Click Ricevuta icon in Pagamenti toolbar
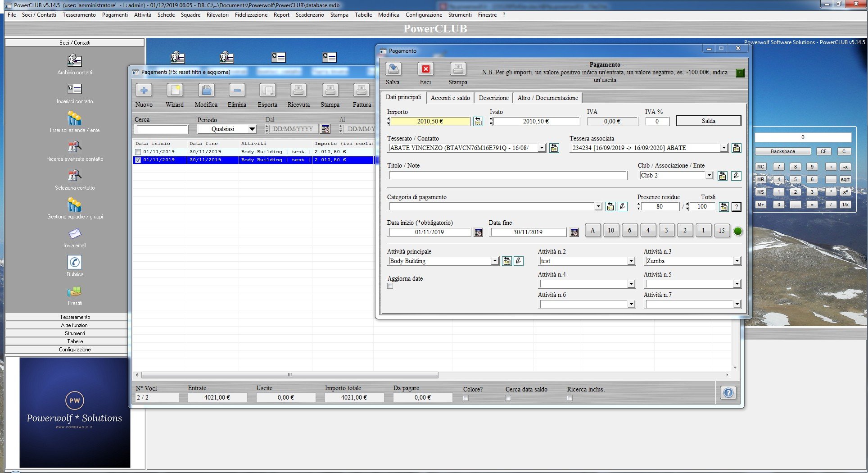 [x=298, y=91]
